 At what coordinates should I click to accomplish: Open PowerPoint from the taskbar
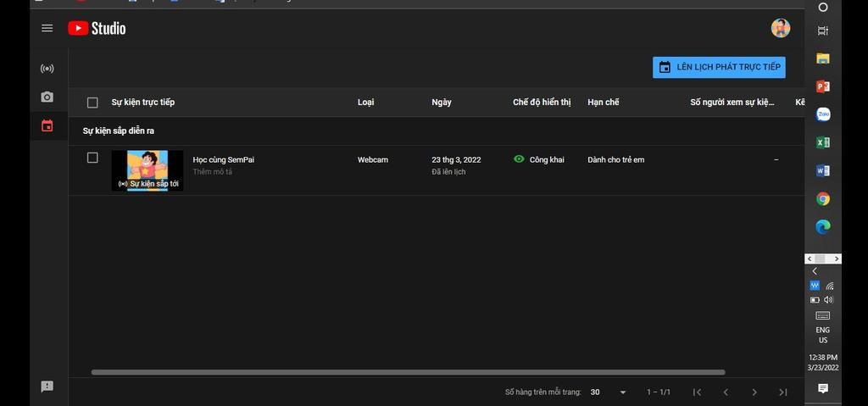(823, 86)
